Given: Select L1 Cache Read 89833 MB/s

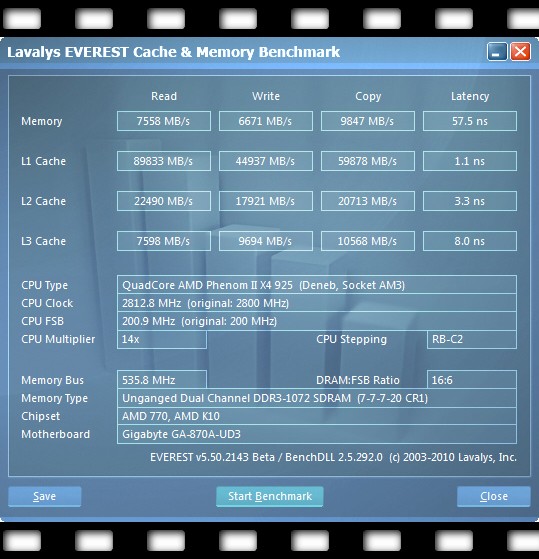Looking at the screenshot, I should 164,161.
